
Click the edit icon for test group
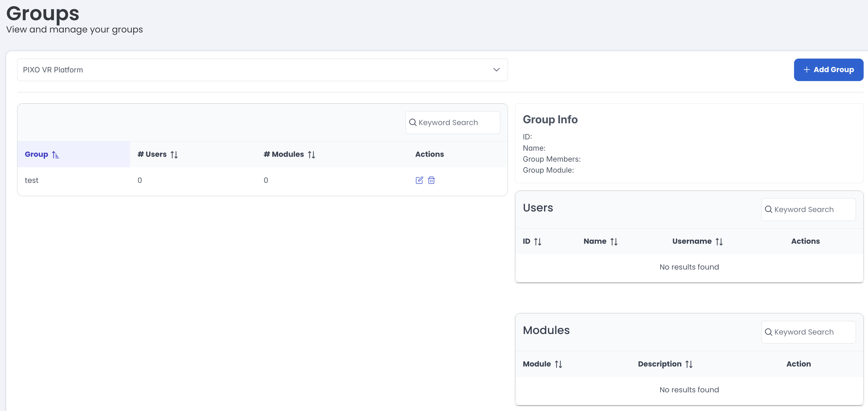coord(419,180)
